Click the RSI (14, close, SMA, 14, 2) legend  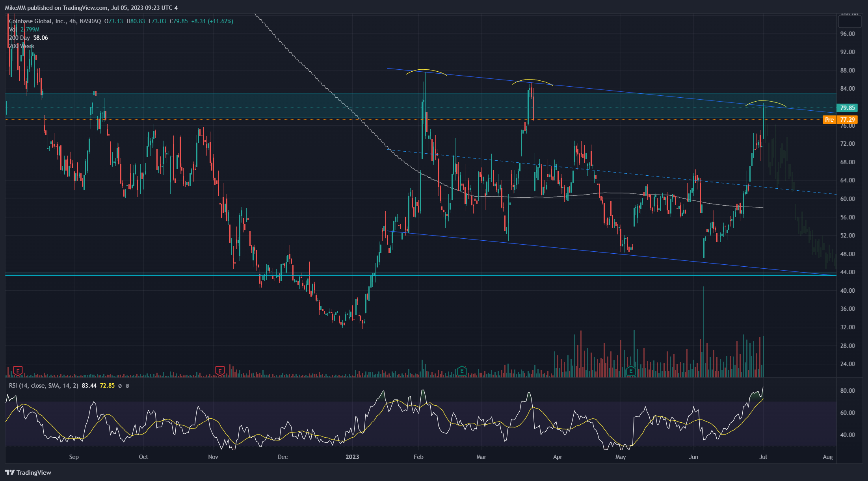(43, 386)
